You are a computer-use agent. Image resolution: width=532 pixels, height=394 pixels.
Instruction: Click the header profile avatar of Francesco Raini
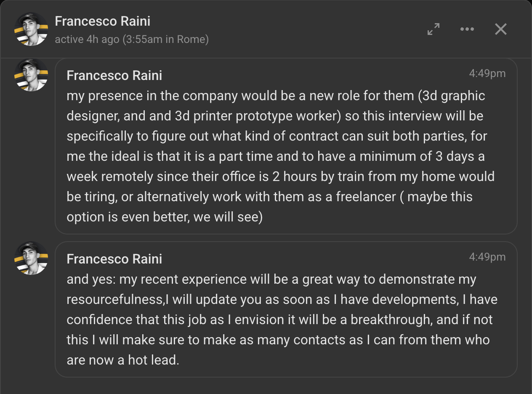click(x=31, y=29)
